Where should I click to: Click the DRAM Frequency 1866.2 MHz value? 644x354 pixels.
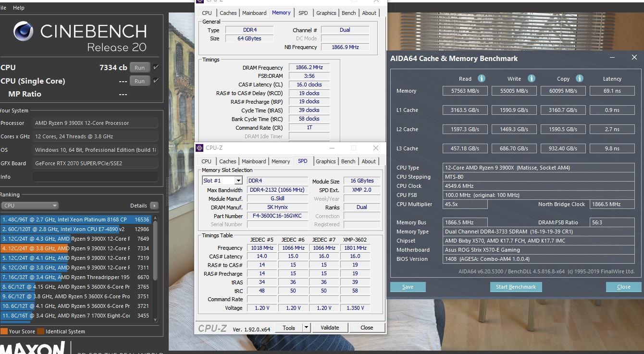(309, 68)
